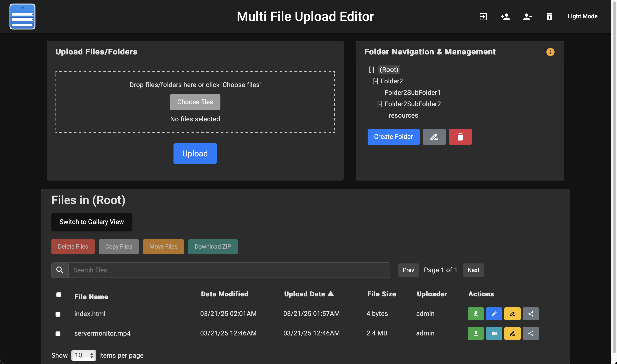This screenshot has height=364, width=617.
Task: Preview servermonitor.mp4 with video icon
Action: tap(494, 333)
